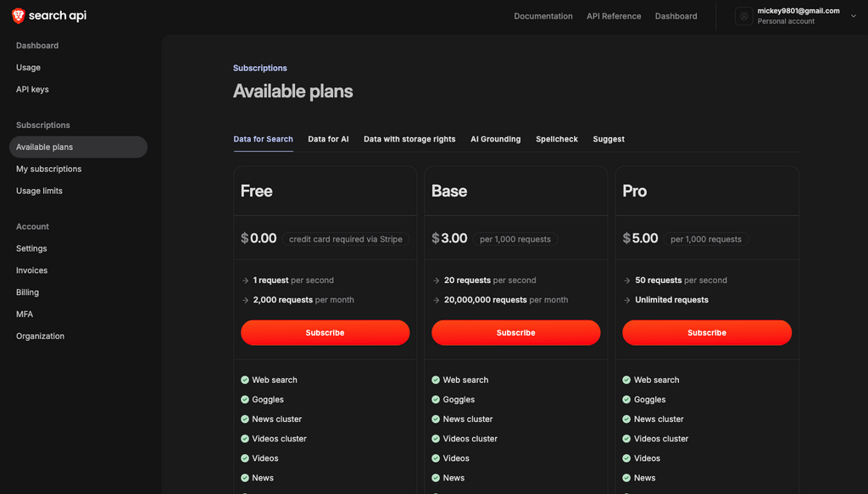
Task: Select the AI Grounding tab
Action: point(495,139)
